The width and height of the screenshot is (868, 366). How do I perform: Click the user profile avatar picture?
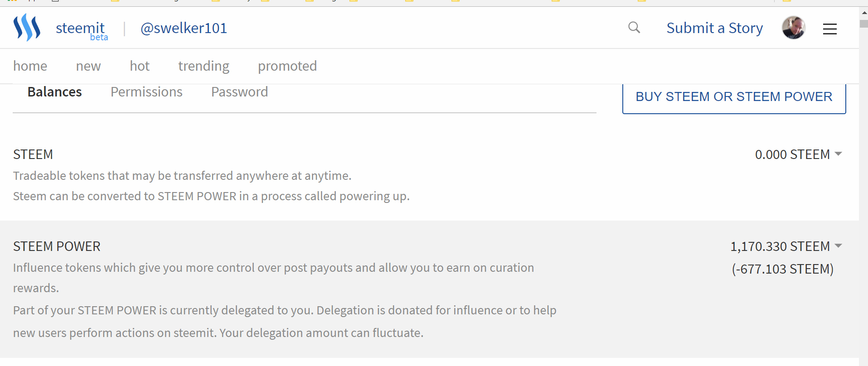point(793,28)
